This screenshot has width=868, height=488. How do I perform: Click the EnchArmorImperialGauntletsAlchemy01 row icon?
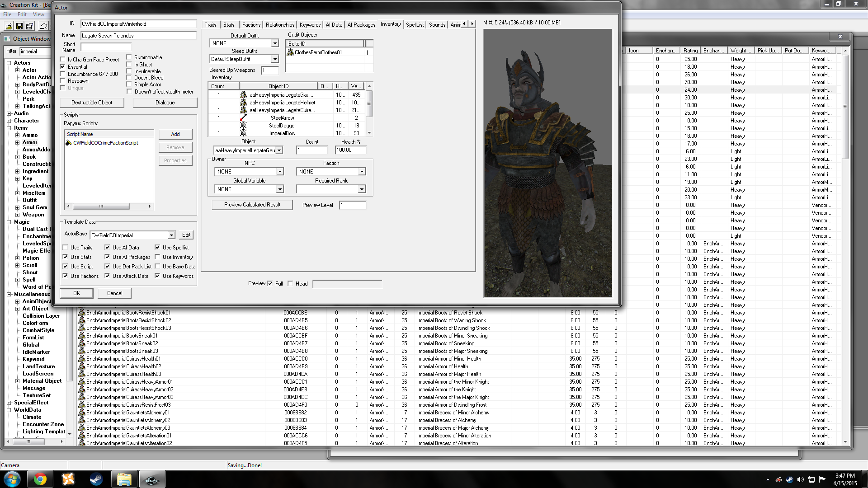[x=82, y=413]
